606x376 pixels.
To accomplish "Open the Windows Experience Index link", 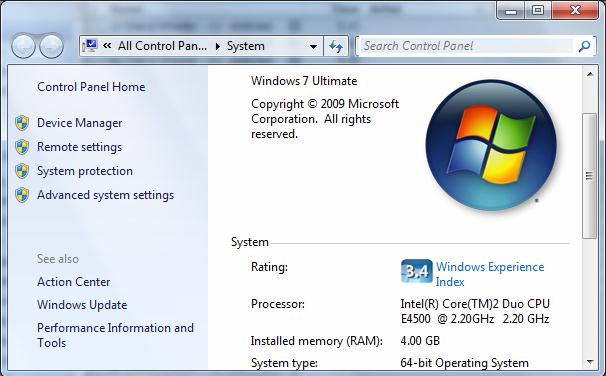I will click(490, 274).
